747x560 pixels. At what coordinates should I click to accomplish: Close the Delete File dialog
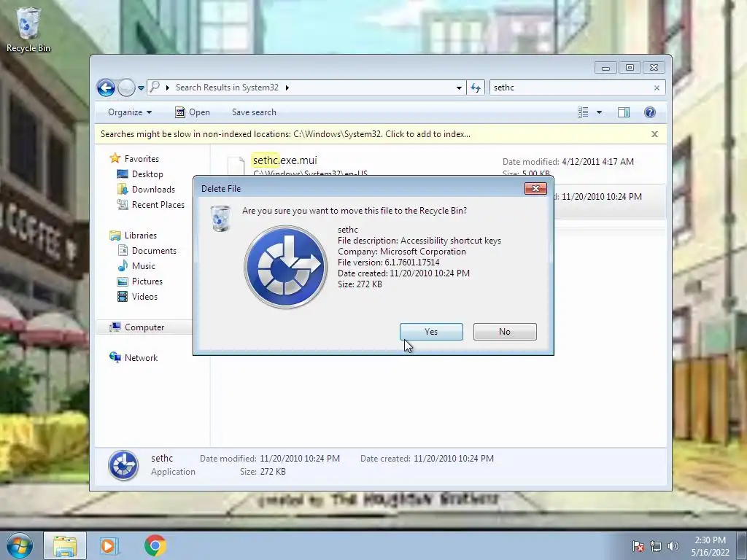pyautogui.click(x=535, y=189)
